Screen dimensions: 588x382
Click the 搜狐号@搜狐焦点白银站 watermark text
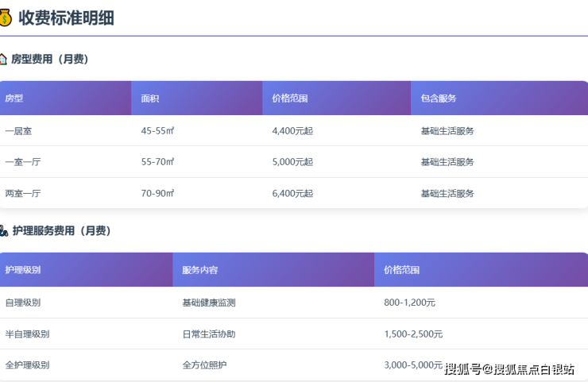509,368
